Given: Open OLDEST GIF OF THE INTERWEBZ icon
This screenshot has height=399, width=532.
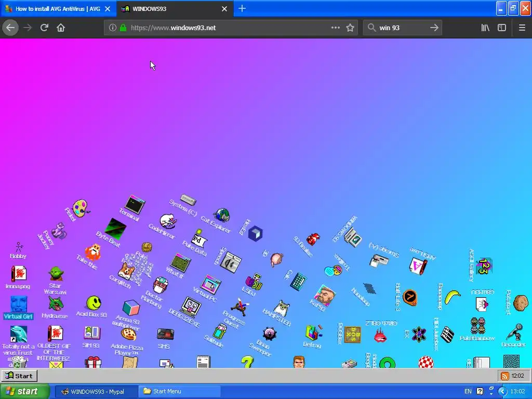Looking at the screenshot, I should click(55, 334).
